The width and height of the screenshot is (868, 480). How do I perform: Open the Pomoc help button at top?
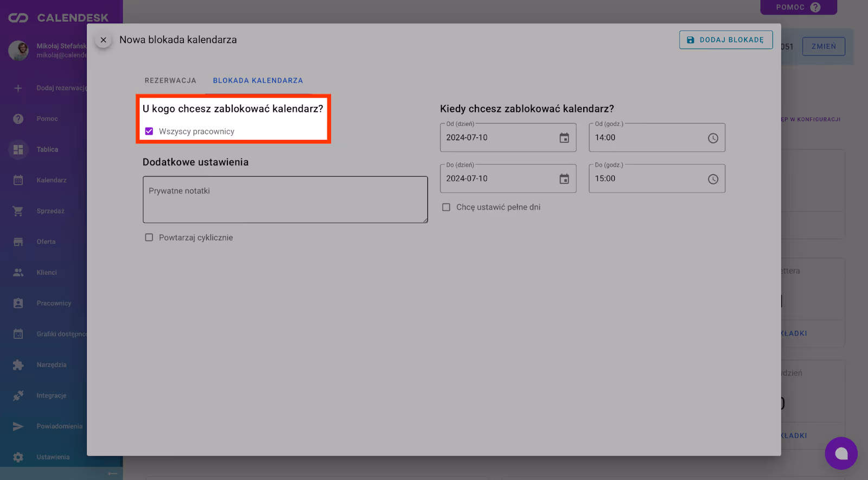click(798, 7)
